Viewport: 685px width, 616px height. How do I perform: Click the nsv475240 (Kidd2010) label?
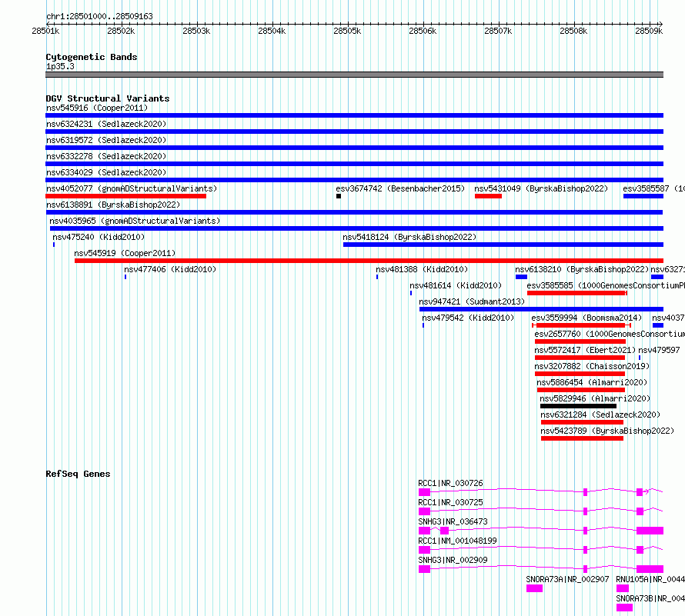click(99, 237)
